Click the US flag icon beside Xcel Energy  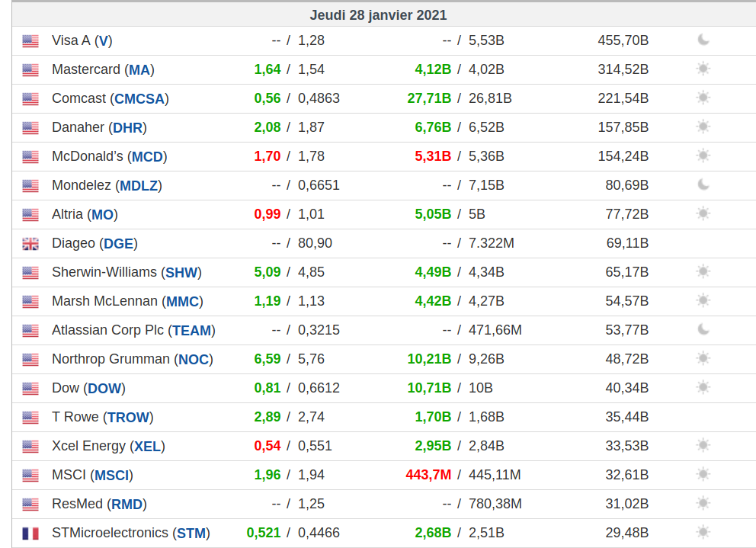(30, 446)
